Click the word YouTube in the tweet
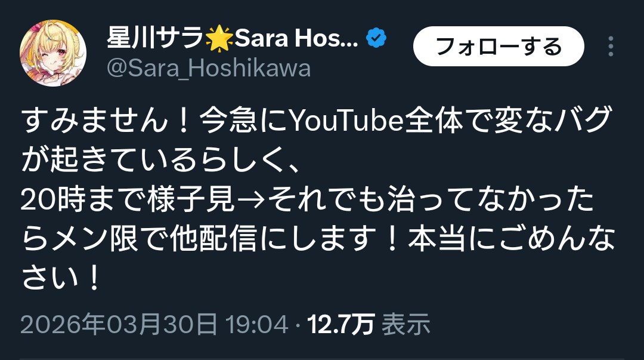644x360 pixels. (346, 121)
